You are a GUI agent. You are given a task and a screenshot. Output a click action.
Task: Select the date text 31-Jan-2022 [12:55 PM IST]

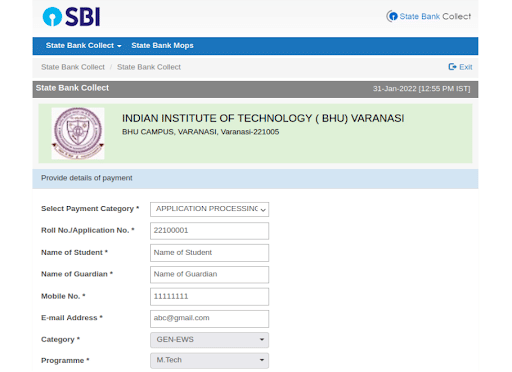pos(421,89)
